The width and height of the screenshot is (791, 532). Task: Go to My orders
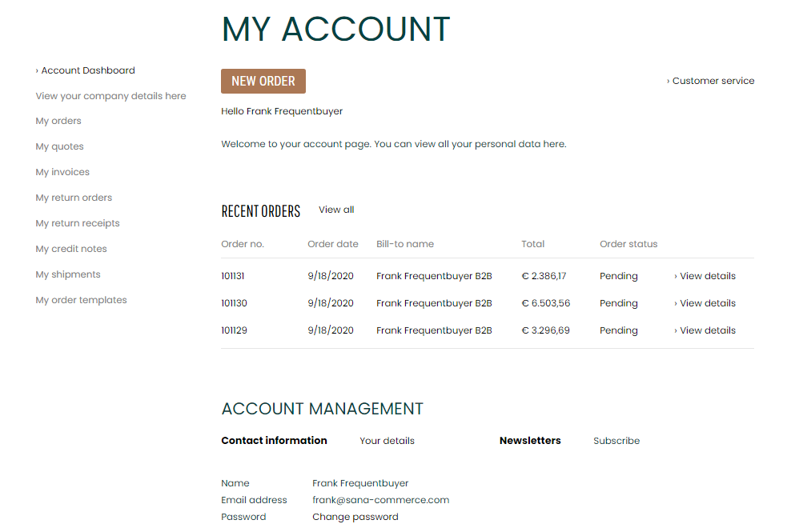click(x=58, y=121)
